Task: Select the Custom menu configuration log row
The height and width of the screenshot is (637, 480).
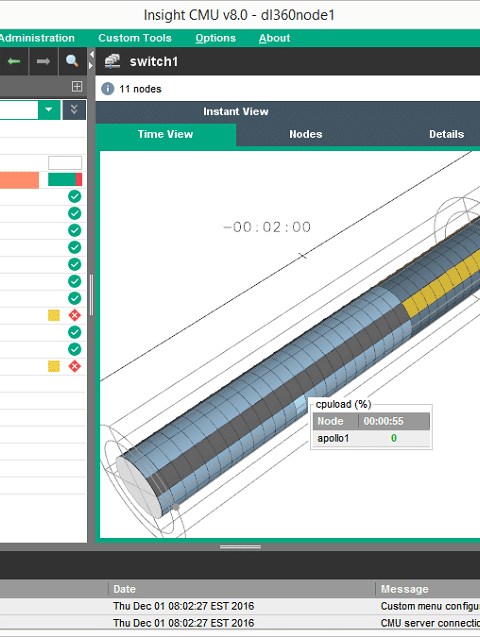Action: click(240, 606)
